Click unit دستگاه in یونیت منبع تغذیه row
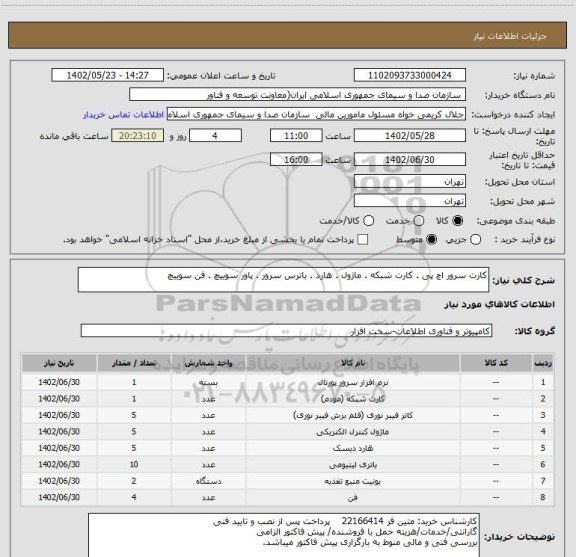Screen dimensions: 576x557 coord(208,481)
